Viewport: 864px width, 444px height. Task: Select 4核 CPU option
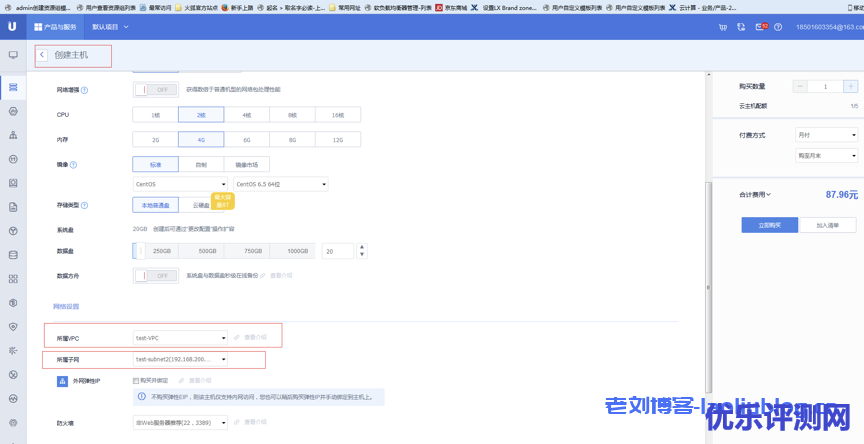[x=247, y=115]
